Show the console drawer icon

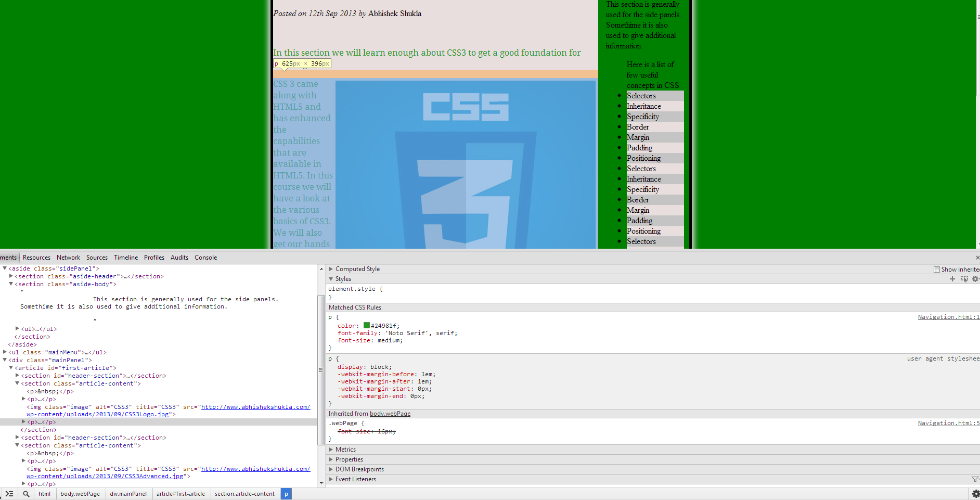(x=9, y=494)
